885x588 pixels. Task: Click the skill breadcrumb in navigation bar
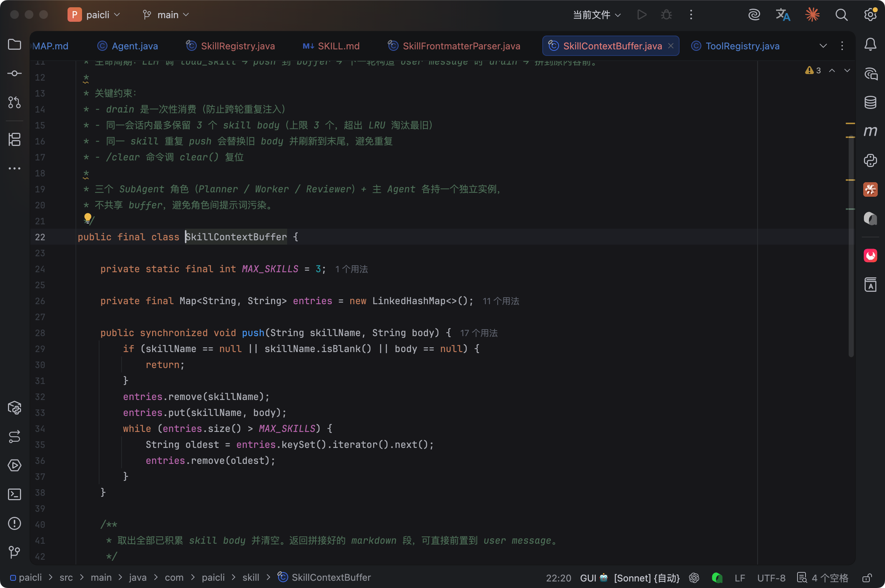(250, 577)
